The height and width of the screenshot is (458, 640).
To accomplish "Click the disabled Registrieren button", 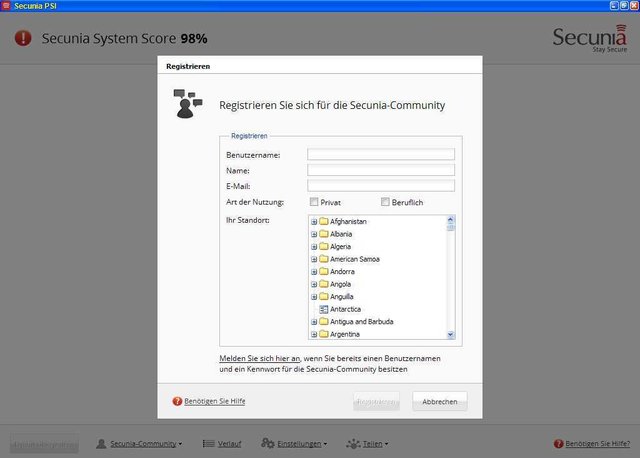I will [376, 402].
